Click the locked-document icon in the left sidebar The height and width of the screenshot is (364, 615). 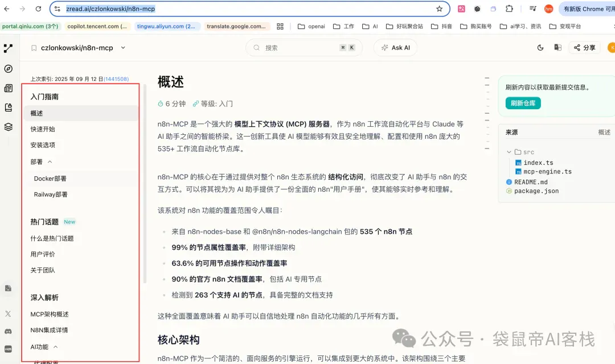tap(8, 107)
